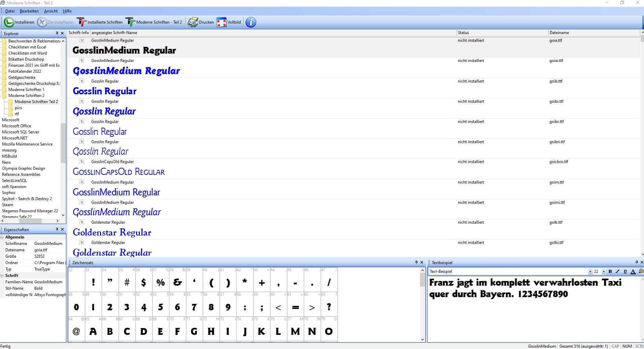Select the Moderne Schriften 1 folder

(x=26, y=90)
